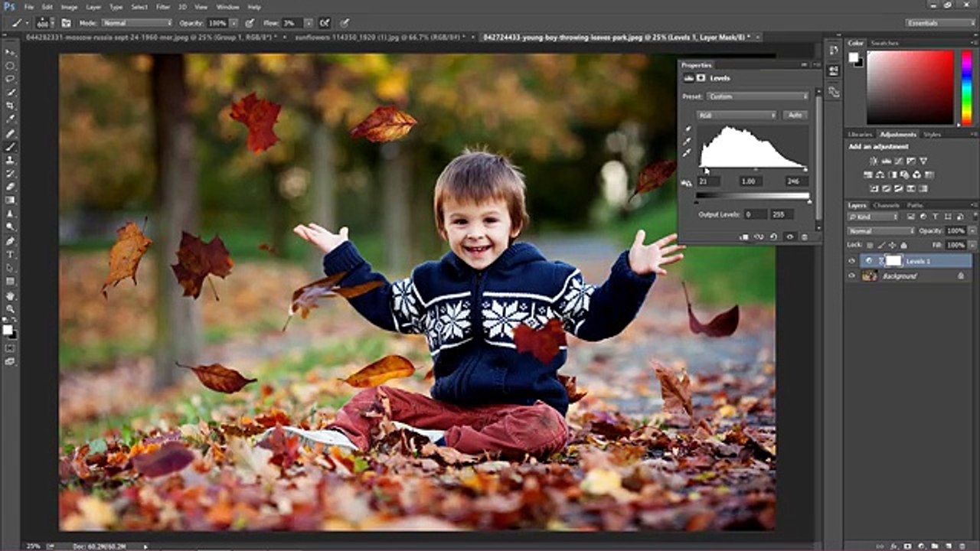Reset Levels to adjustment defaults

coord(774,237)
